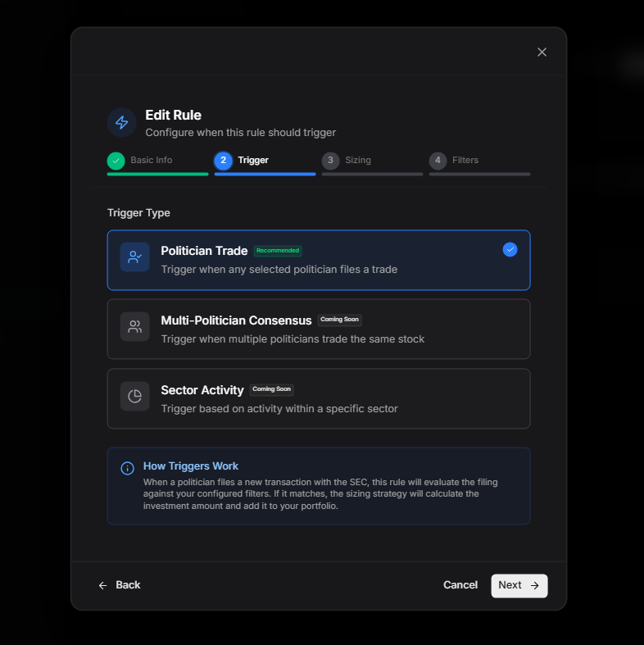Click the green checkmark on Basic Info step
This screenshot has width=644, height=645.
(x=116, y=161)
